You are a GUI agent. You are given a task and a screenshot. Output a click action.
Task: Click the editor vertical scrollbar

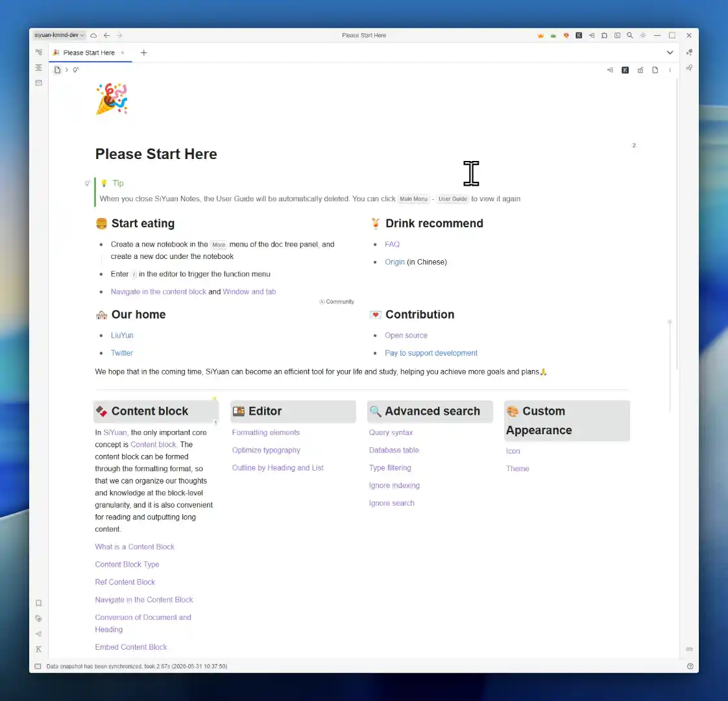point(677,223)
